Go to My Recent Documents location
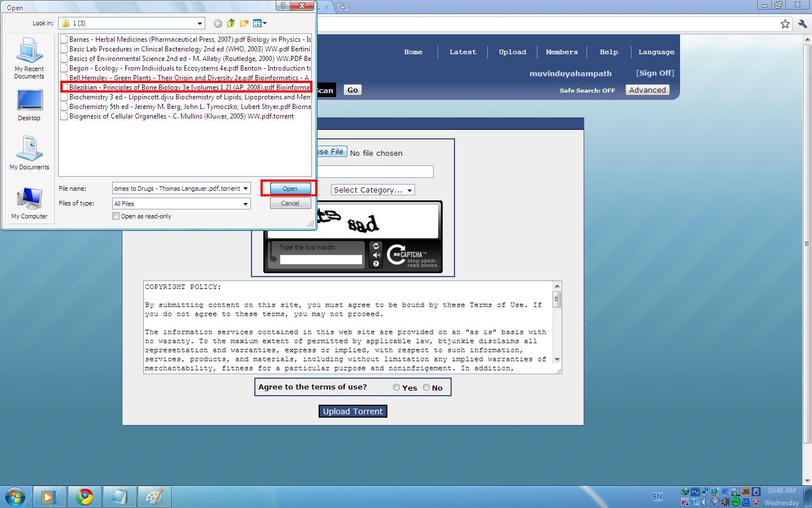Image resolution: width=812 pixels, height=508 pixels. click(29, 59)
